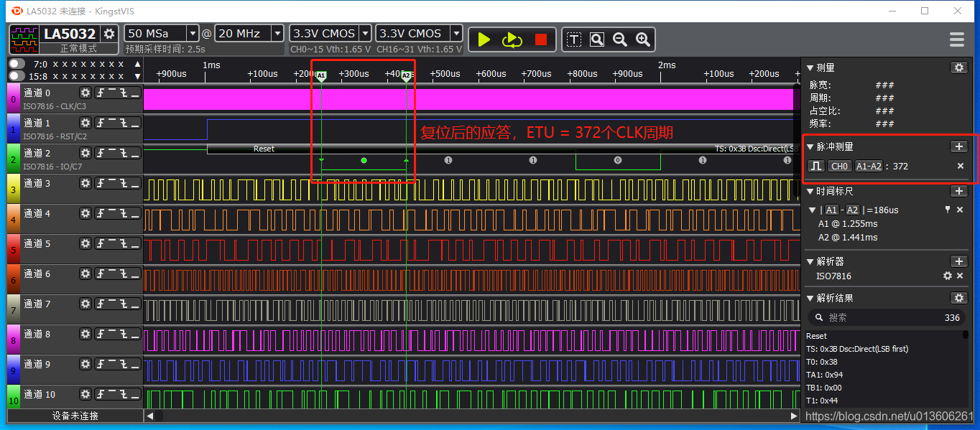Start capture with the green play button

point(484,40)
